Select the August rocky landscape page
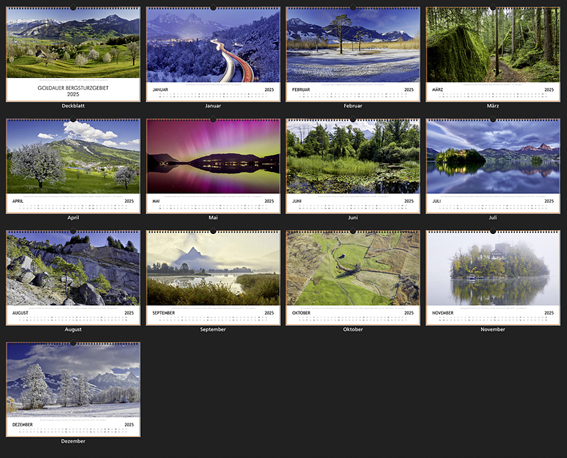This screenshot has height=458, width=567. [73, 278]
